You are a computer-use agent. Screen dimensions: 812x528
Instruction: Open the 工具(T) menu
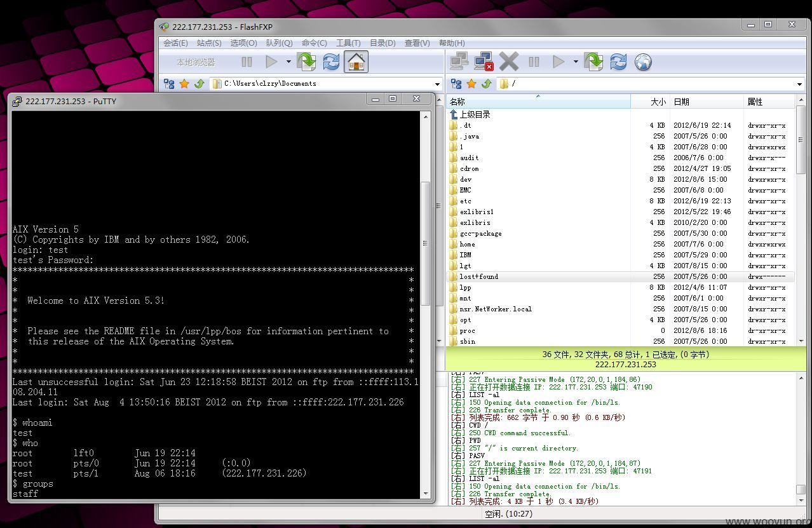(348, 43)
